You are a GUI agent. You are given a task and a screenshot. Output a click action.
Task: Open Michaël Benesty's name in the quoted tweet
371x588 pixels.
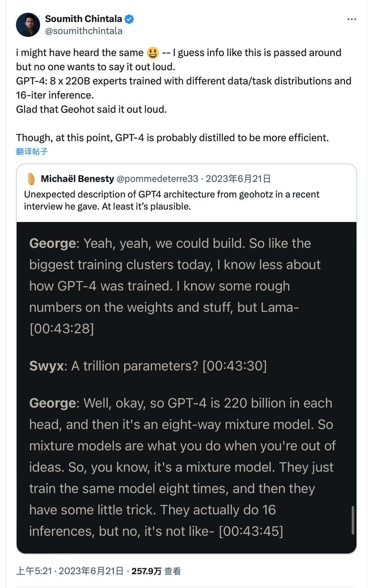point(77,178)
